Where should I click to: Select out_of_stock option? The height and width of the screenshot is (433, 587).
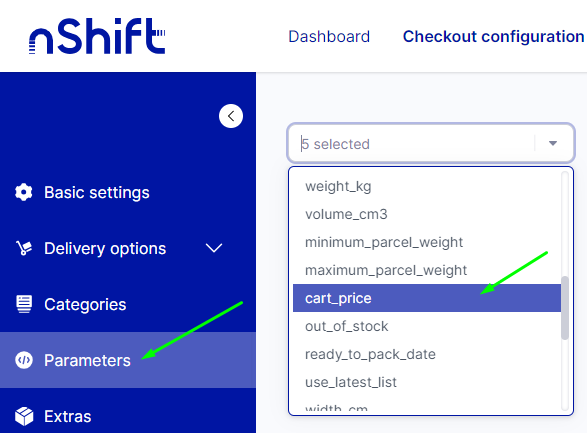tap(427, 326)
